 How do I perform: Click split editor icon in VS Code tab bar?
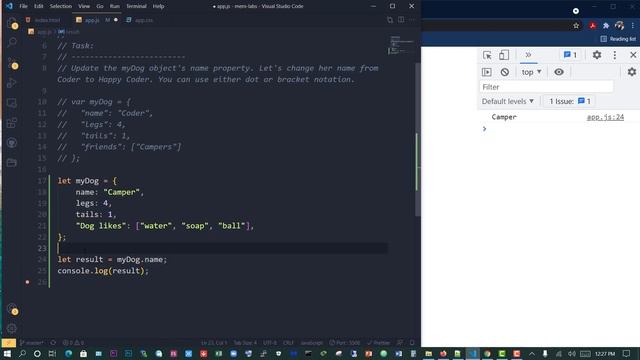401,20
